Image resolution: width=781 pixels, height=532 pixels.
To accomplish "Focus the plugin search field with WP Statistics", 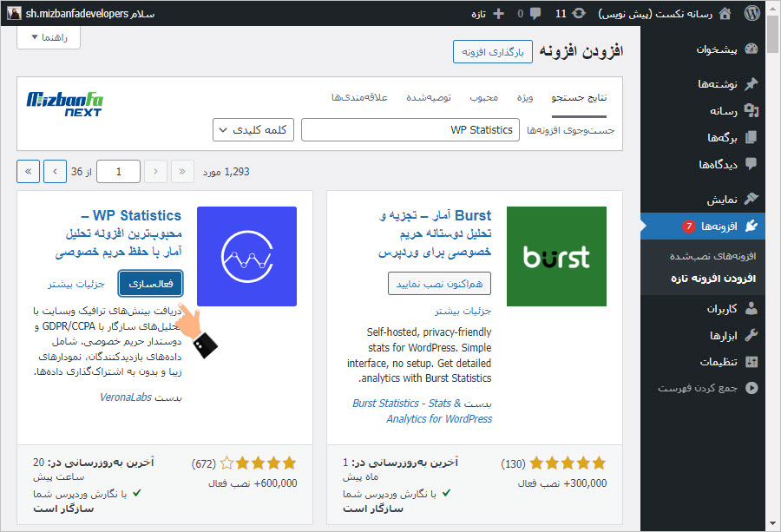I will click(410, 130).
